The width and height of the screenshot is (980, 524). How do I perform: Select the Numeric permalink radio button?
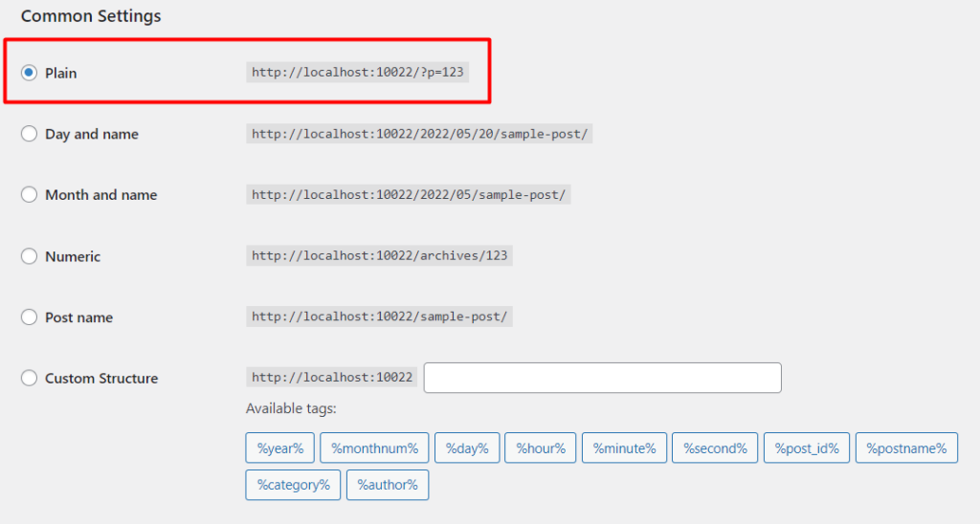[29, 256]
